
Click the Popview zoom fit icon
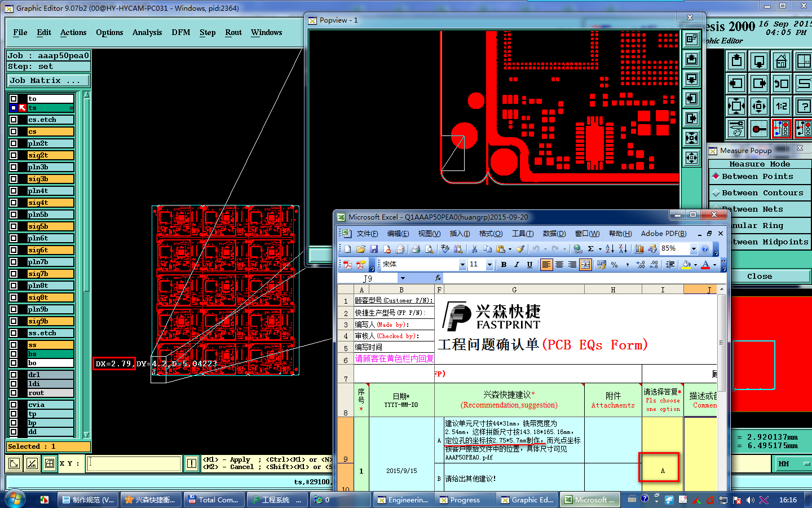(x=691, y=138)
